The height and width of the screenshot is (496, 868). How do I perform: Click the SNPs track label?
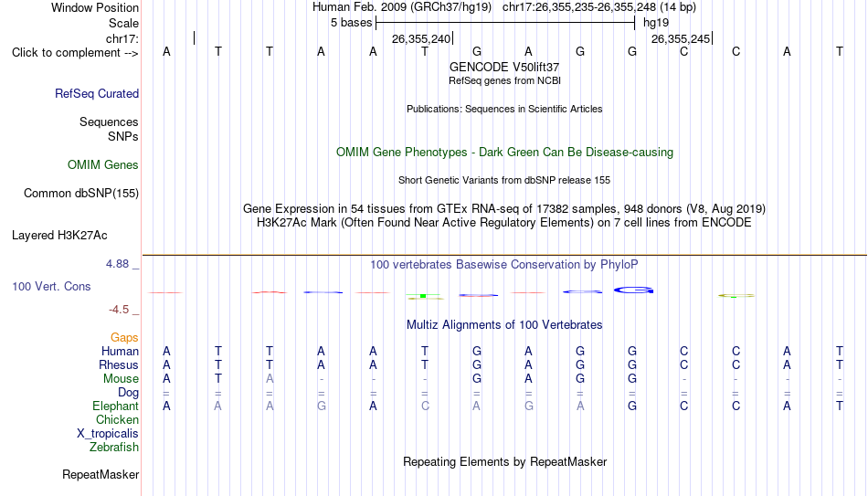click(123, 136)
